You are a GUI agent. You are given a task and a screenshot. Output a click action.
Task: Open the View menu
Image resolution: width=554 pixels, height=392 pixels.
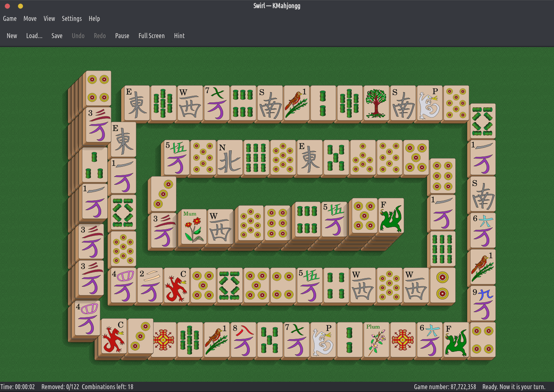pos(49,18)
